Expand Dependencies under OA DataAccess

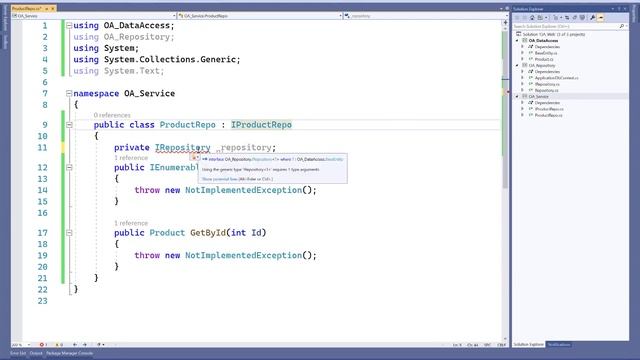523,47
